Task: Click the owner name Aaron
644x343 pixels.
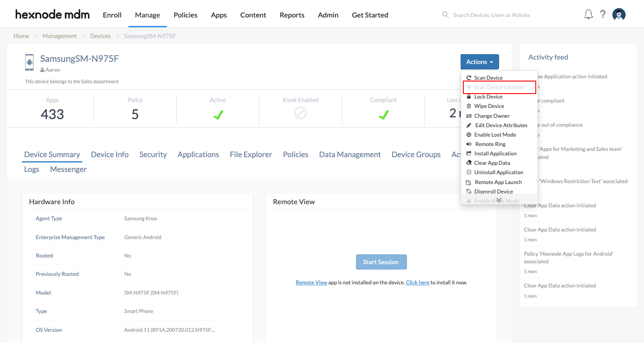Action: click(53, 70)
